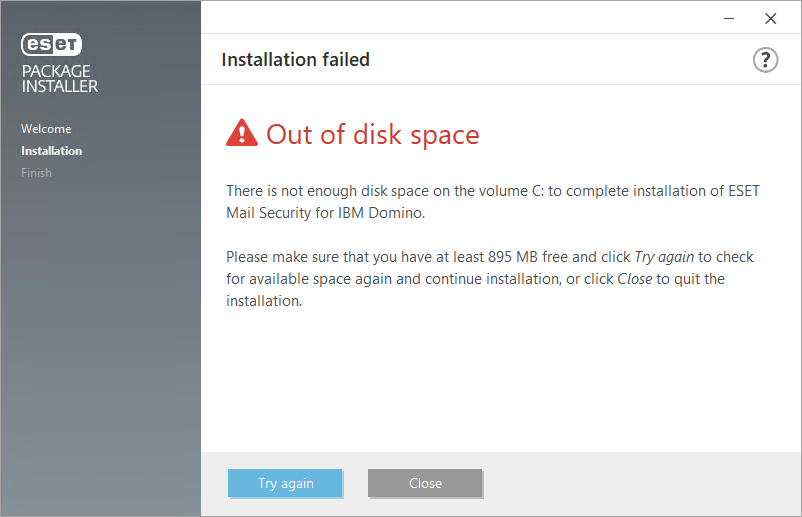
Task: Open help via the question mark icon
Action: click(765, 60)
